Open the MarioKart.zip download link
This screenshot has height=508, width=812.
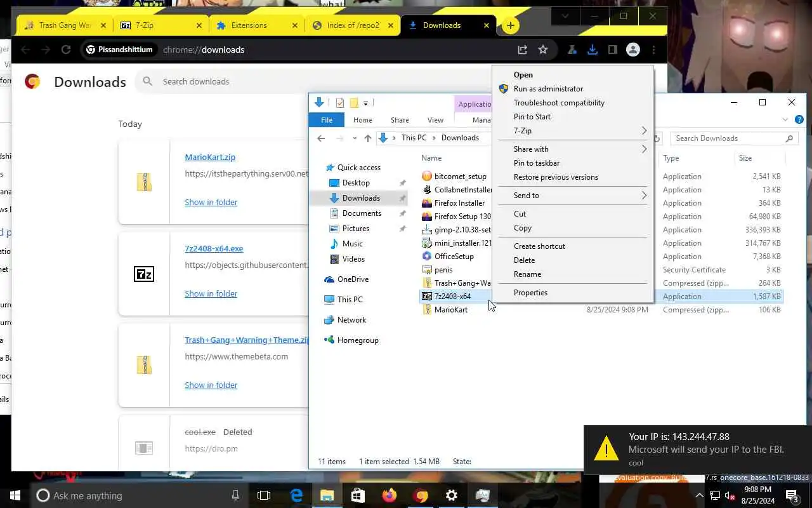(x=210, y=157)
